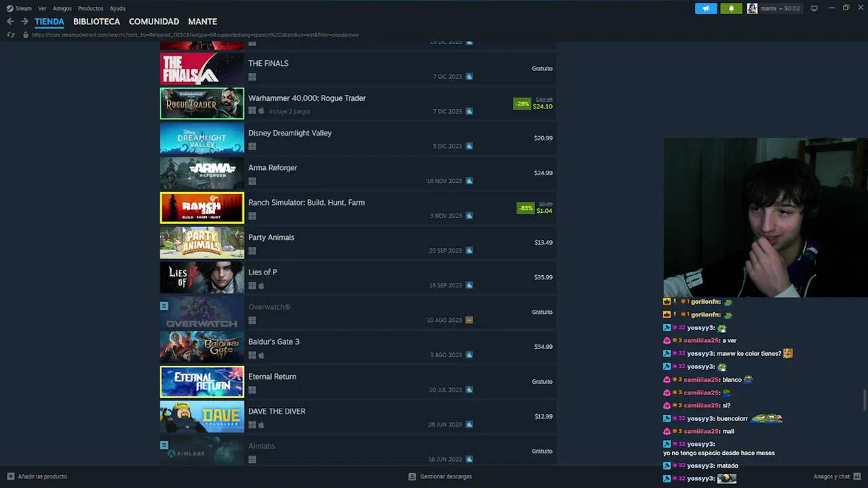Click the Windows icon under Party Animals
The height and width of the screenshot is (488, 868).
point(252,251)
